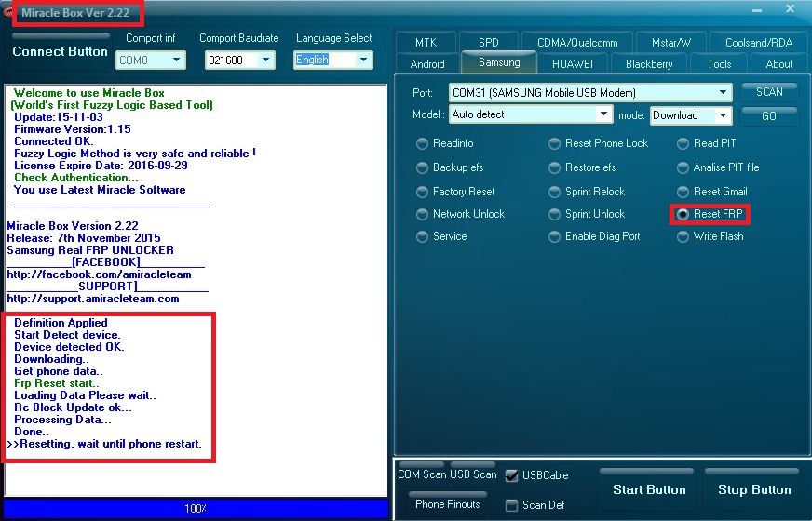Click the support.amiracleteam.com link text

tap(93, 299)
